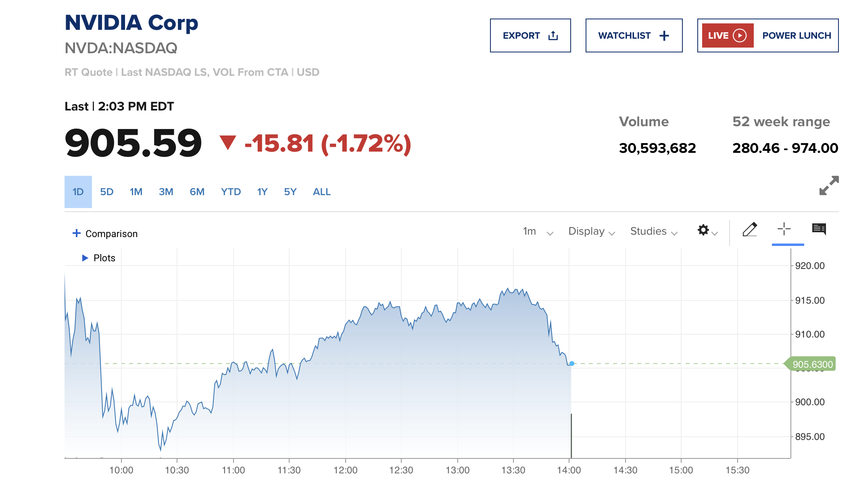This screenshot has height=504, width=855.
Task: Select the 1D time range
Action: click(78, 192)
